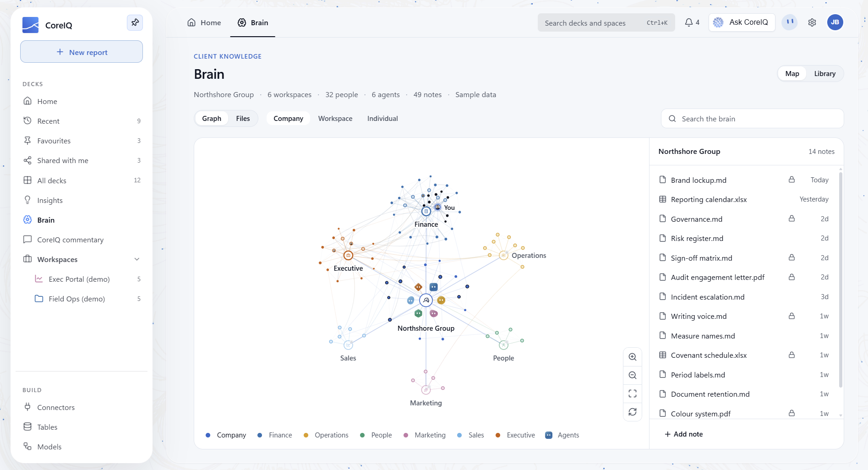Click the pause indicator icon in header
Screen dimensions: 868x470
coord(790,22)
